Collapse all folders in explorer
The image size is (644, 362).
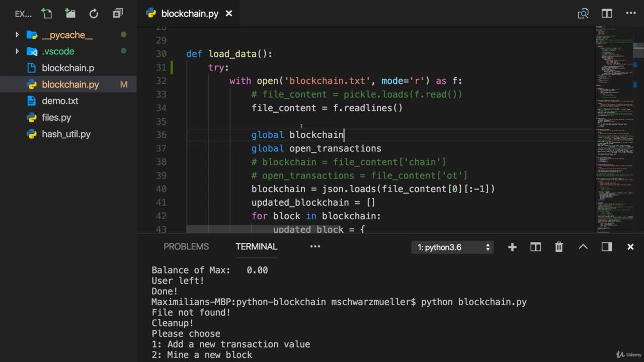[x=118, y=14]
